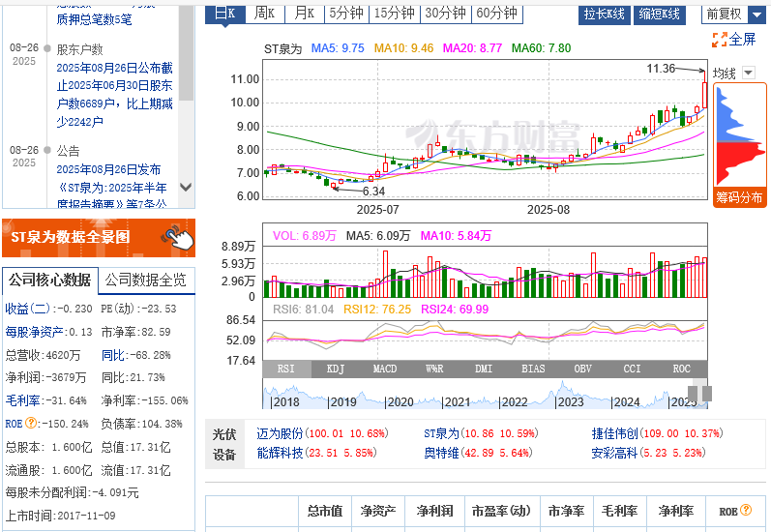The image size is (771, 532).
Task: Select the 15分钟 chart tab
Action: click(395, 14)
